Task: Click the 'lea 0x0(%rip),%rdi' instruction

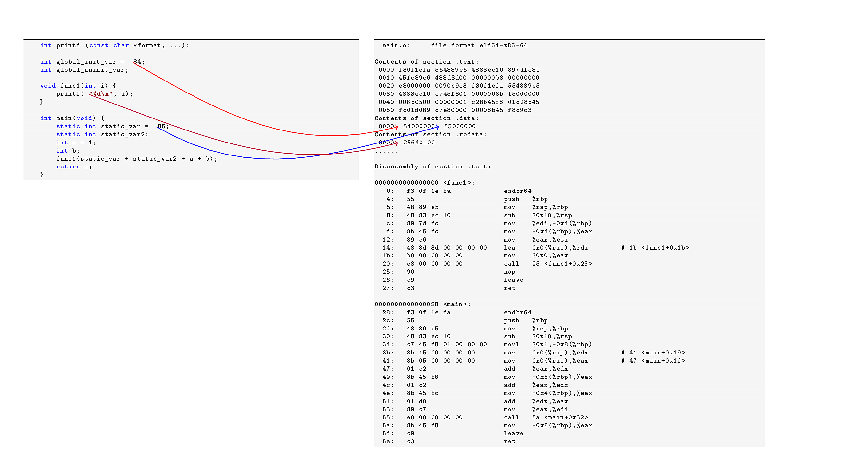Action: click(x=546, y=248)
